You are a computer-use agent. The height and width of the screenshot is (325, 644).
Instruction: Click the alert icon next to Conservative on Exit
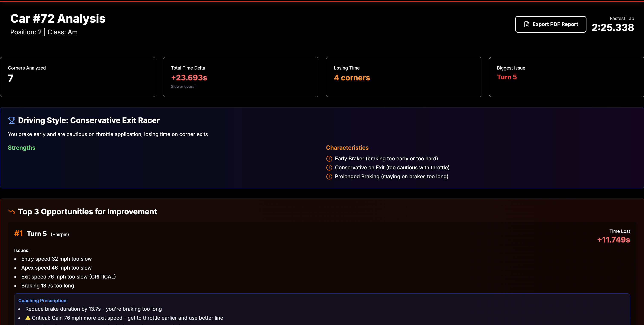click(x=329, y=168)
